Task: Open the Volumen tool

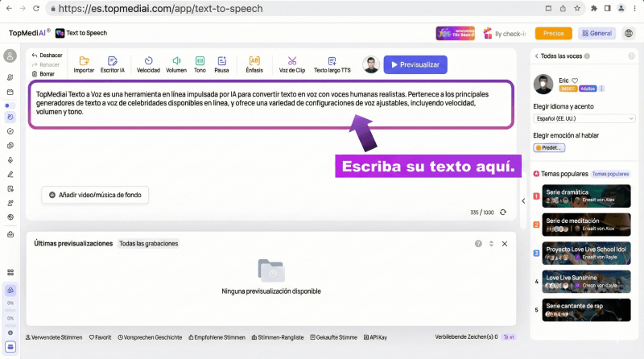Action: (176, 64)
